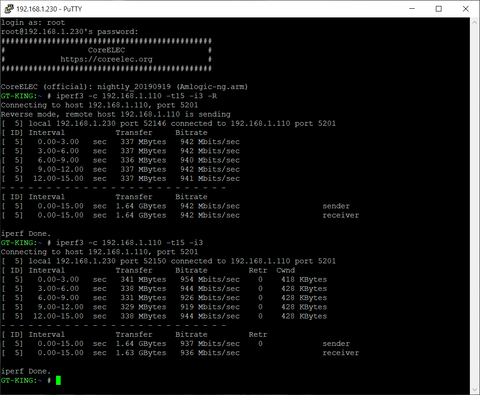Click the 'login as: root' line
This screenshot has width=480, height=395.
click(33, 23)
